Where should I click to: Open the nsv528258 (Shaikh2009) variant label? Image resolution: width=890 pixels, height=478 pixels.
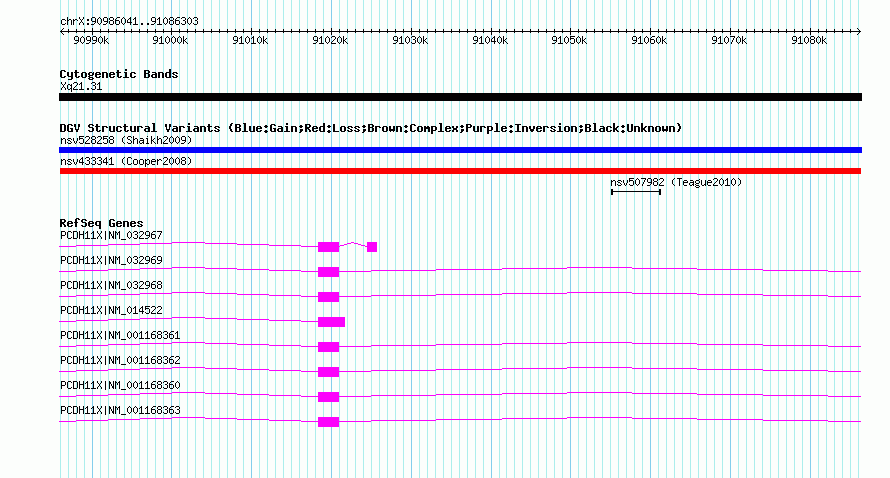tap(126, 140)
